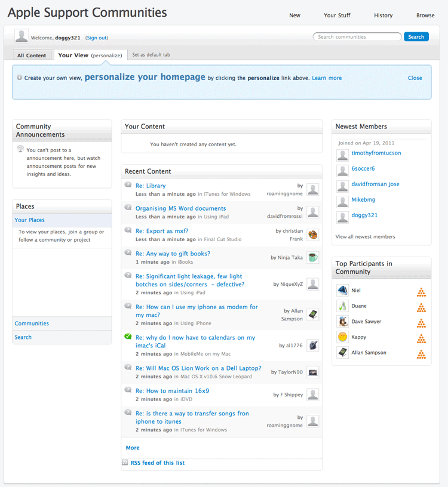This screenshot has width=448, height=487.
Task: Click Mac OS X v10.6 Snow Leopard place
Action: (216, 377)
